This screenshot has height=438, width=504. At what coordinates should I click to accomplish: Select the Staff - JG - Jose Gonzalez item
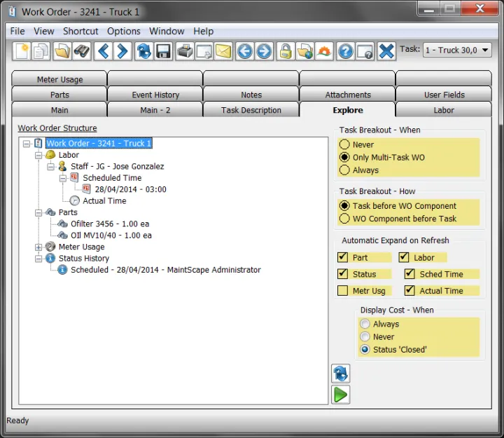(x=117, y=166)
